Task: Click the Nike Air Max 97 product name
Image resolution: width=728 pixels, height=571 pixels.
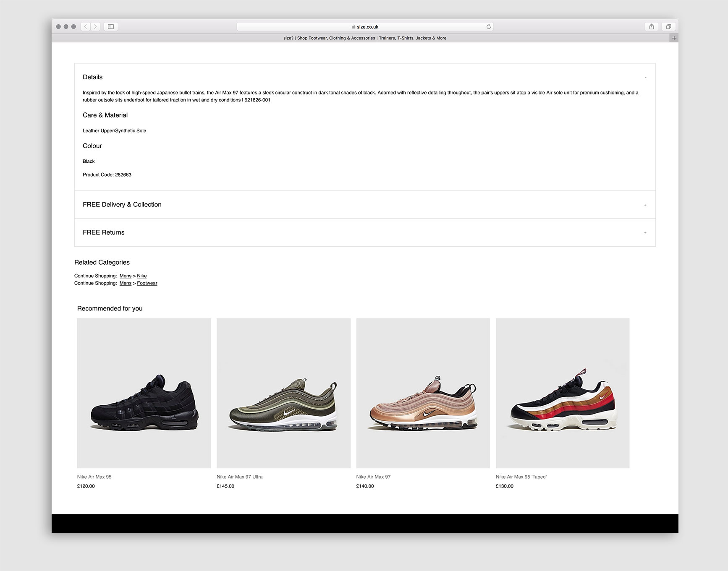Action: pyautogui.click(x=373, y=477)
